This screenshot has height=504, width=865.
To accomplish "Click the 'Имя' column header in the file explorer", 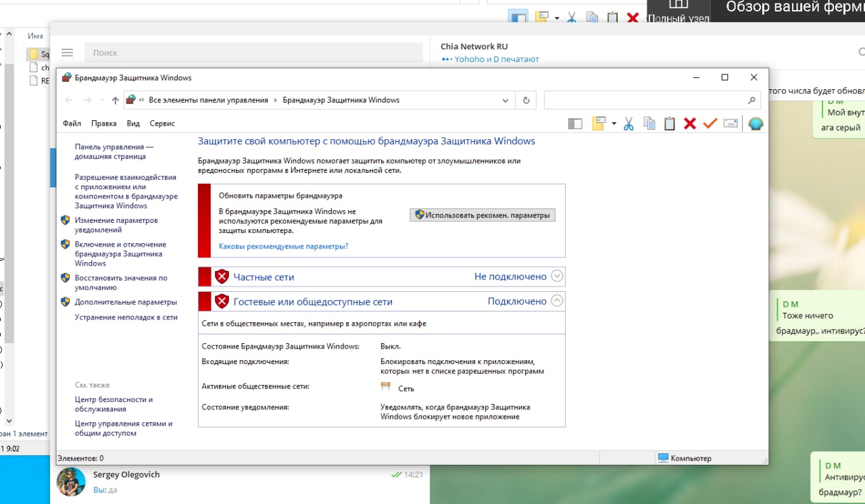I will [35, 36].
